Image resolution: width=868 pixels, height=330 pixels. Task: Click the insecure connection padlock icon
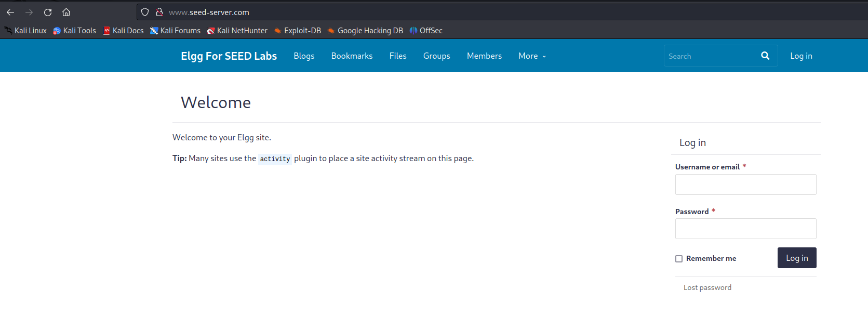[159, 12]
